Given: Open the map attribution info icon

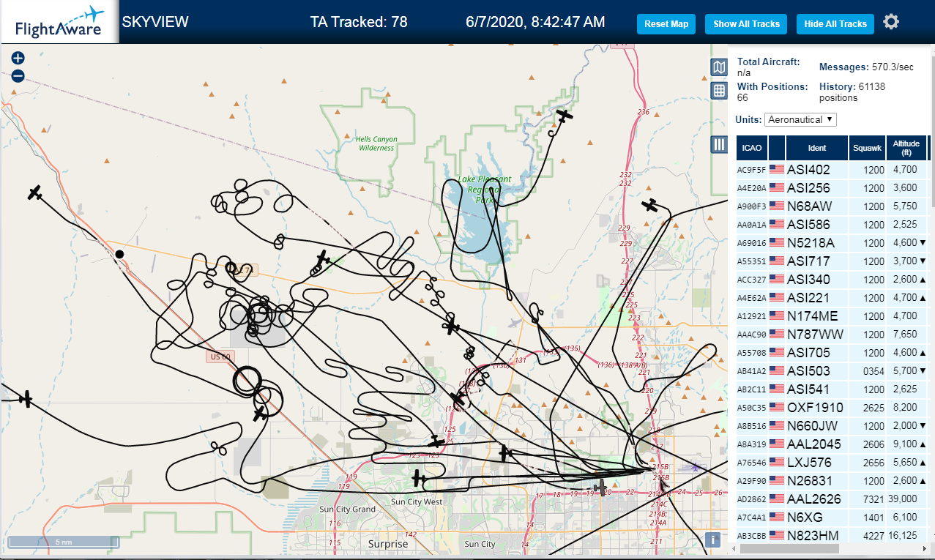Looking at the screenshot, I should click(713, 540).
